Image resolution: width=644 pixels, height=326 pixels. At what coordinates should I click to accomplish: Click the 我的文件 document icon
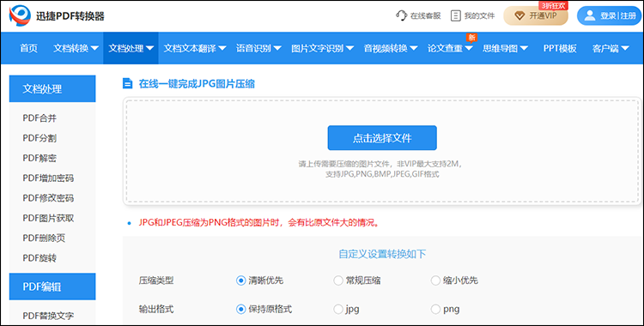pos(455,16)
